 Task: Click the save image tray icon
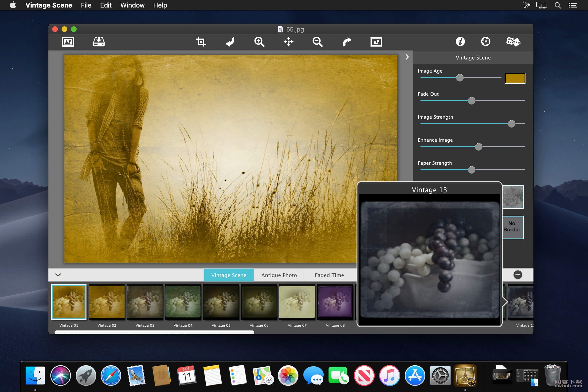(99, 42)
